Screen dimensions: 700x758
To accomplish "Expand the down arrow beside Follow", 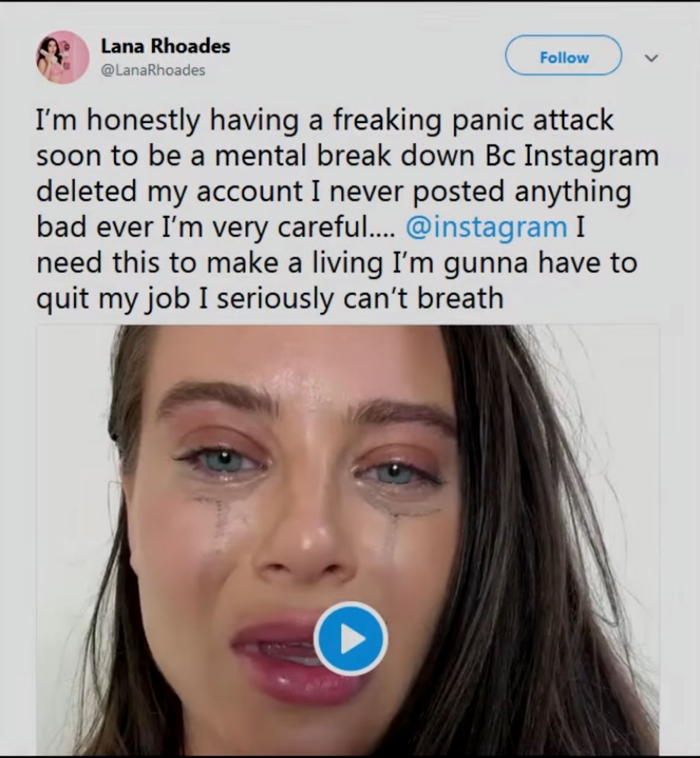I will [x=652, y=58].
